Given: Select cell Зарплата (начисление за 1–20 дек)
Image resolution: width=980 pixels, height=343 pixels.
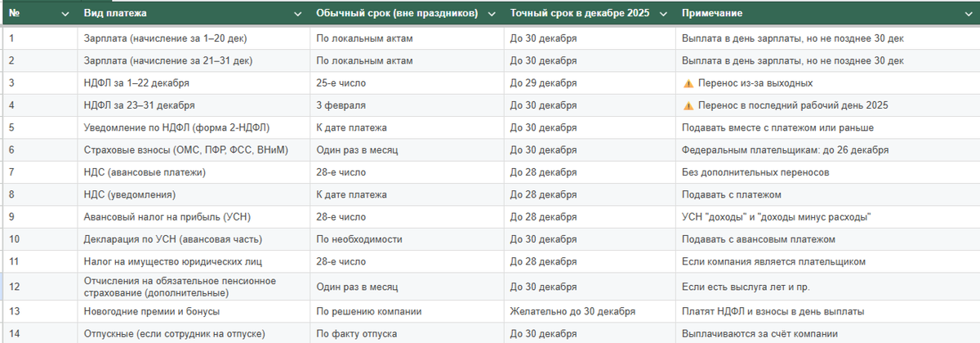Looking at the screenshot, I should click(194, 38).
